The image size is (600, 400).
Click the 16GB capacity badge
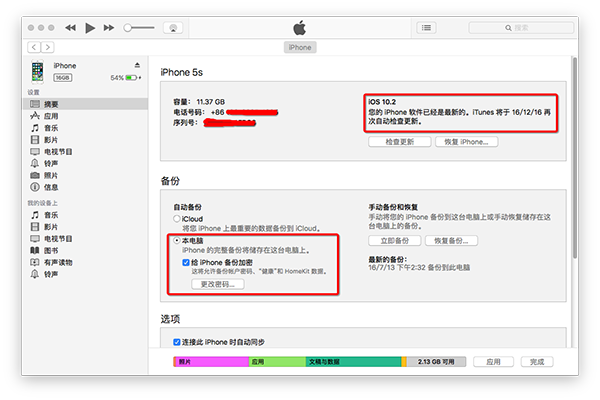click(x=62, y=78)
